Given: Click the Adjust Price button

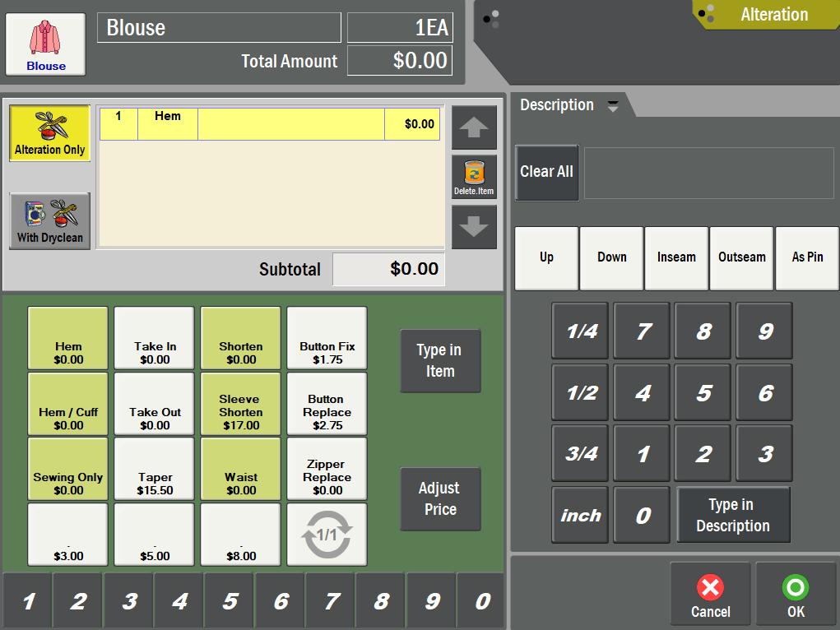Looking at the screenshot, I should pyautogui.click(x=440, y=498).
